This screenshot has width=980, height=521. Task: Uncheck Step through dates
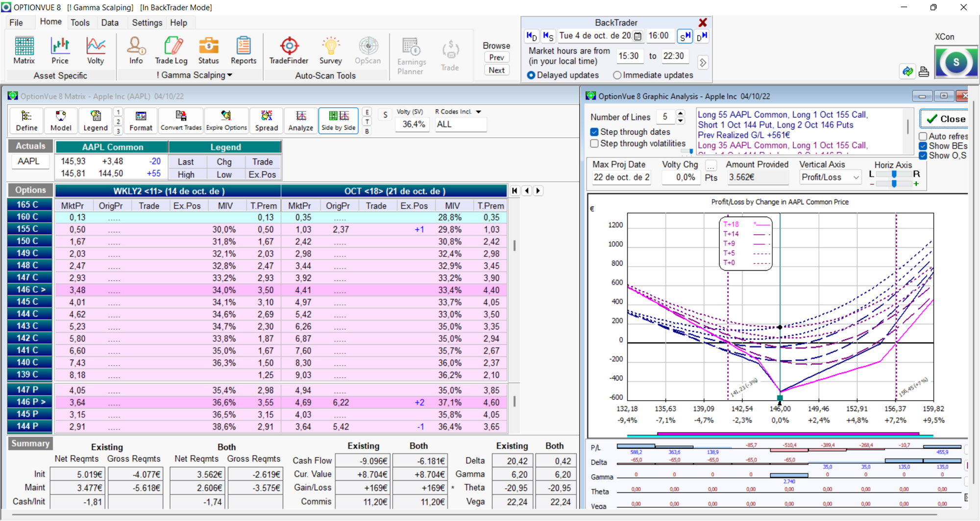coord(594,132)
